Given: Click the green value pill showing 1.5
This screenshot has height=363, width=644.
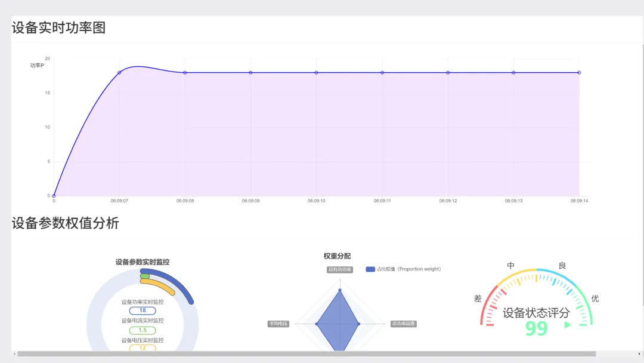Looking at the screenshot, I should point(143,330).
